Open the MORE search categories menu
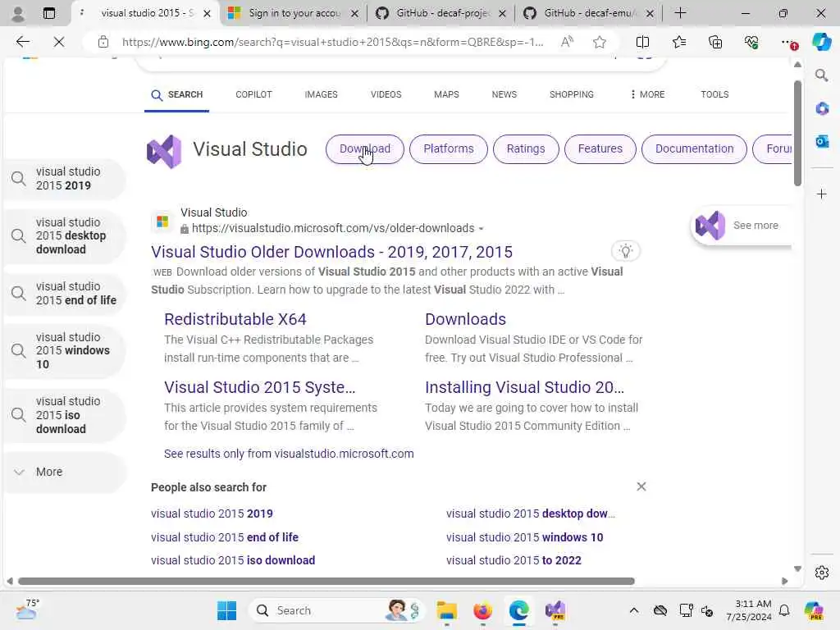This screenshot has height=630, width=840. [x=647, y=94]
